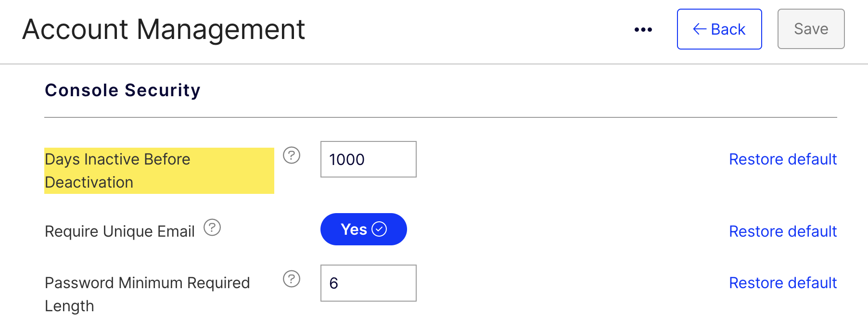This screenshot has height=330, width=868.
Task: Click help icon next to Require Unique Email
Action: (x=212, y=228)
